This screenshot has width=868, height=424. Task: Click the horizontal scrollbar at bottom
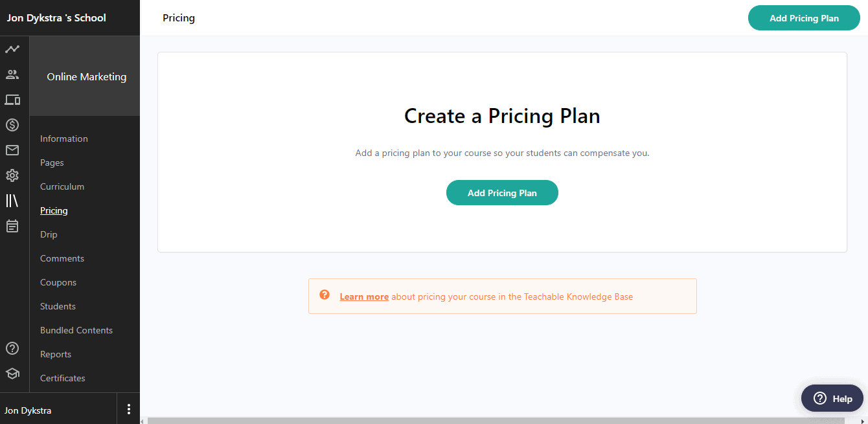click(504, 421)
